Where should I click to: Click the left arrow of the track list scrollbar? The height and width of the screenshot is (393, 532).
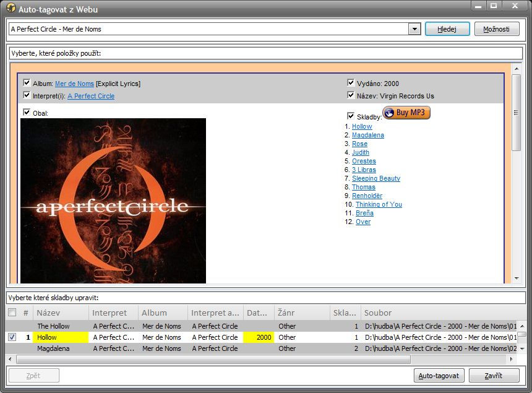point(10,359)
